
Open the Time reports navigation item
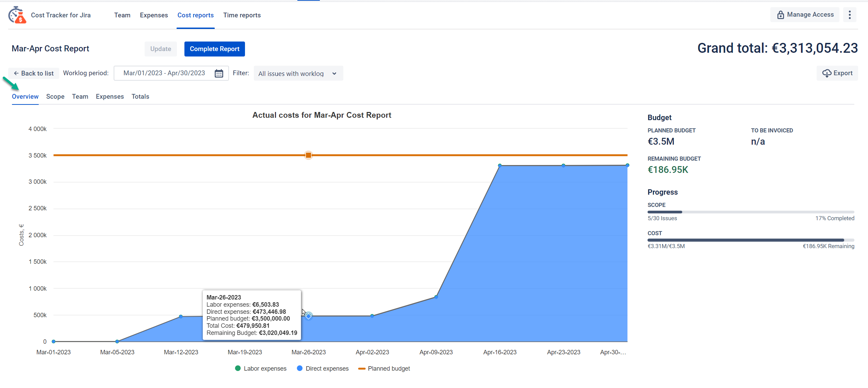[x=242, y=15]
